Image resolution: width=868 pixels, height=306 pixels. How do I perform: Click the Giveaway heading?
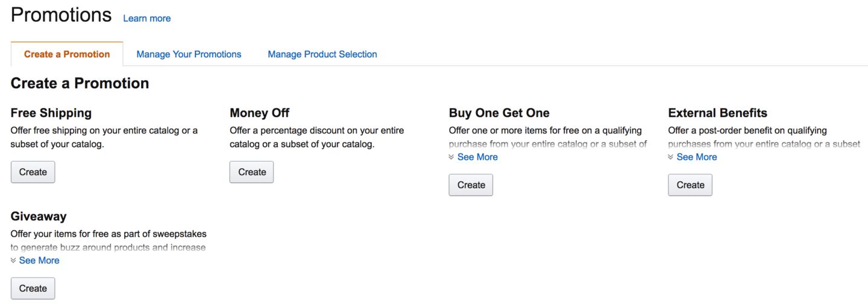pos(39,216)
